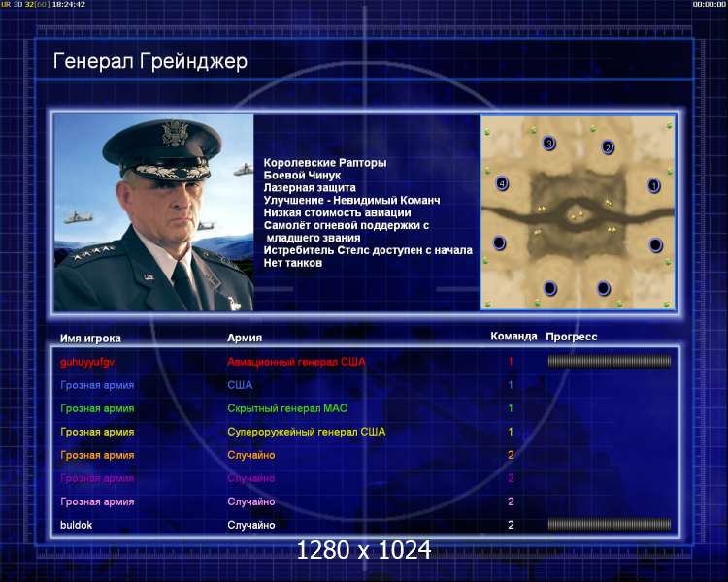This screenshot has width=728, height=582.
Task: Click 'Улучшение - Невидимый Команч' line
Action: coord(352,200)
